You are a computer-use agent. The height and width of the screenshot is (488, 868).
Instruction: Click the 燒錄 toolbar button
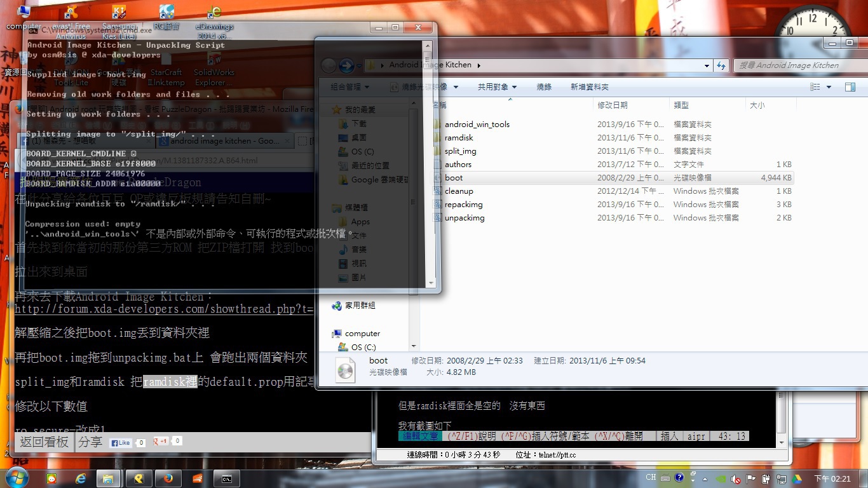544,87
